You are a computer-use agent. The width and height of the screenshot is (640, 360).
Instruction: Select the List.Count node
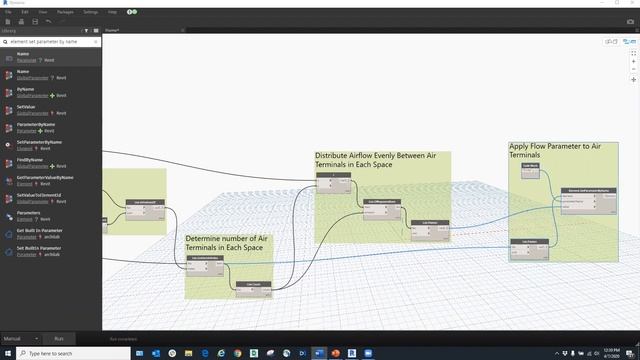(x=253, y=289)
